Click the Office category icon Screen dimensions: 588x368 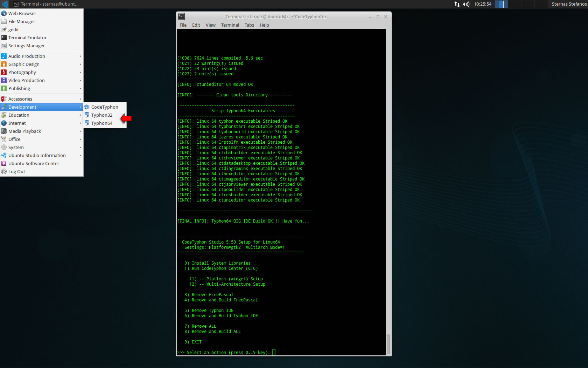point(4,139)
